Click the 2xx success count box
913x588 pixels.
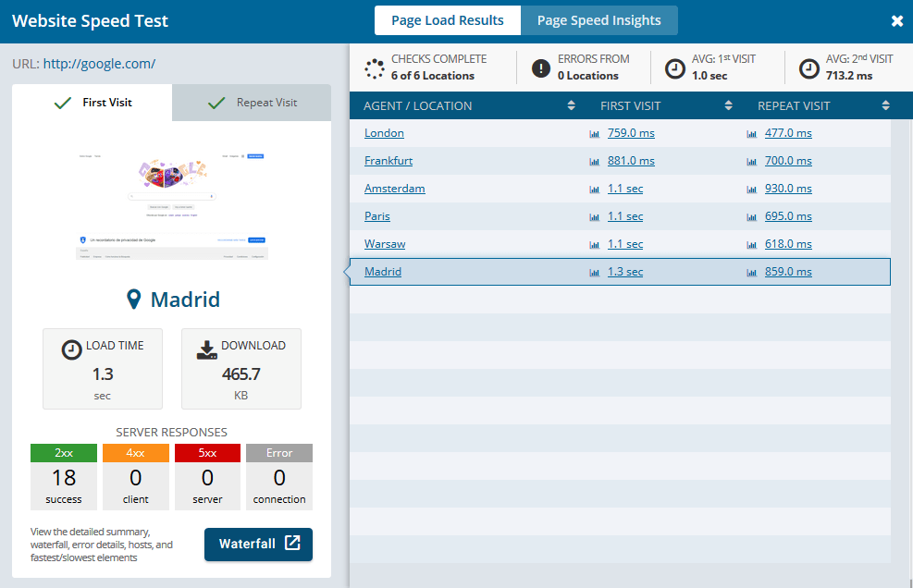pyautogui.click(x=64, y=477)
